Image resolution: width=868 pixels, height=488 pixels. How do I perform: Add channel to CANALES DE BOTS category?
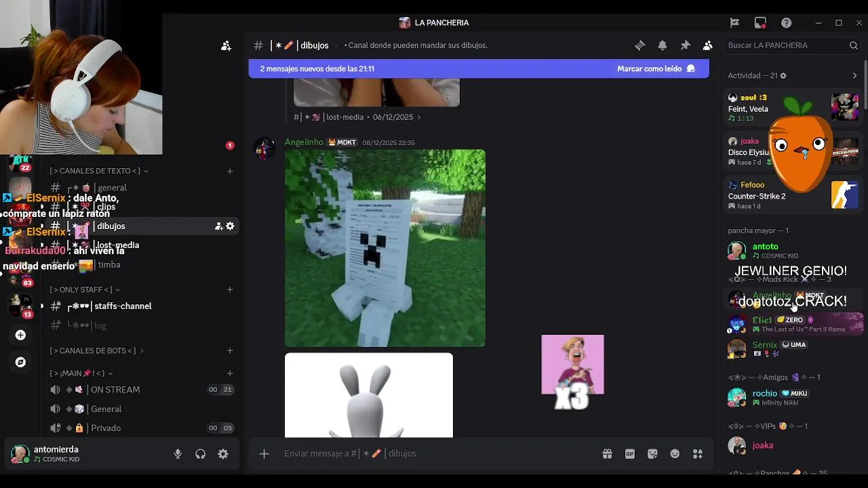(x=230, y=350)
